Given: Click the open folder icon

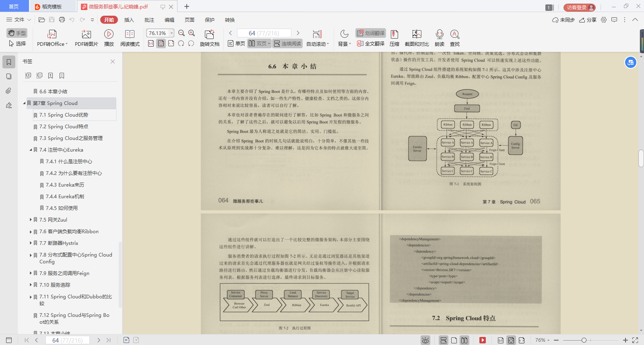Looking at the screenshot, I should tap(41, 19).
